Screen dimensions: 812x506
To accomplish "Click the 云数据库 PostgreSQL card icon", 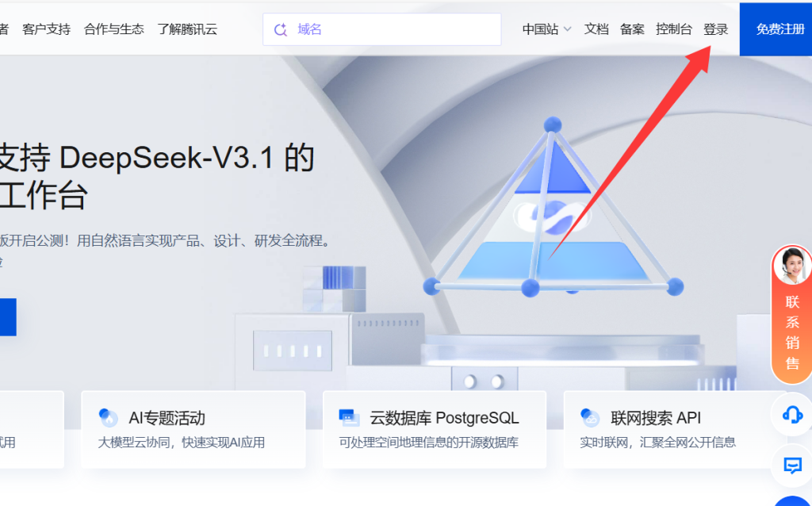I will pos(349,417).
